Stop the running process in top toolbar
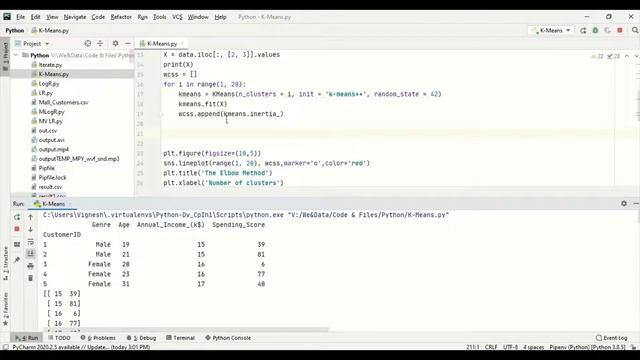The width and height of the screenshot is (640, 360). click(620, 31)
